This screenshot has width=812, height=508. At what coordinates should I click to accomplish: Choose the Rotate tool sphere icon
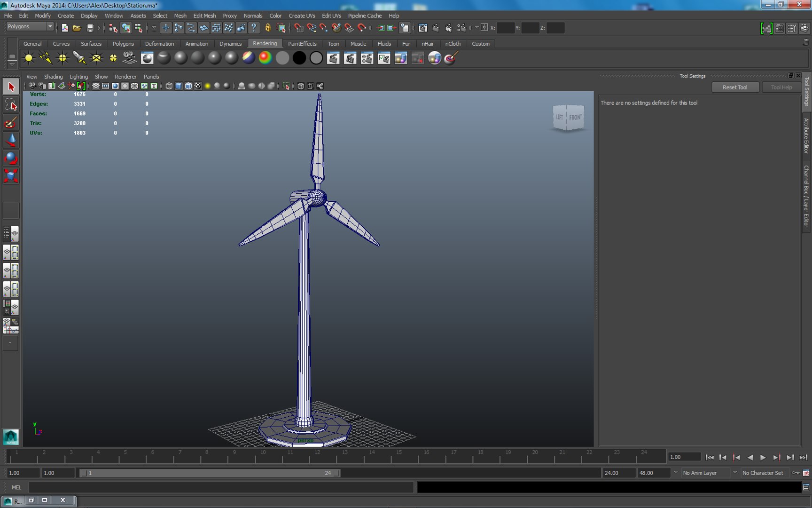(11, 158)
